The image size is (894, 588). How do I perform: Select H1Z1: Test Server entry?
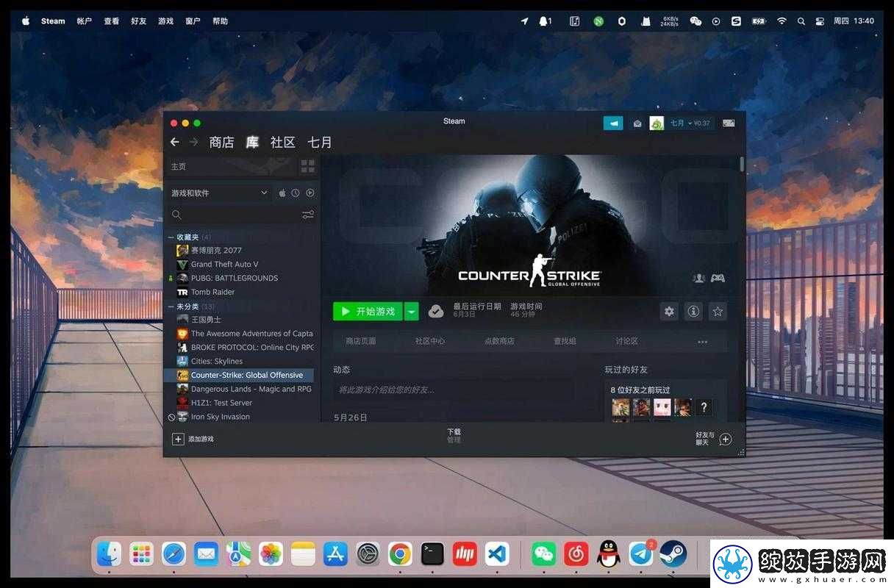click(221, 403)
